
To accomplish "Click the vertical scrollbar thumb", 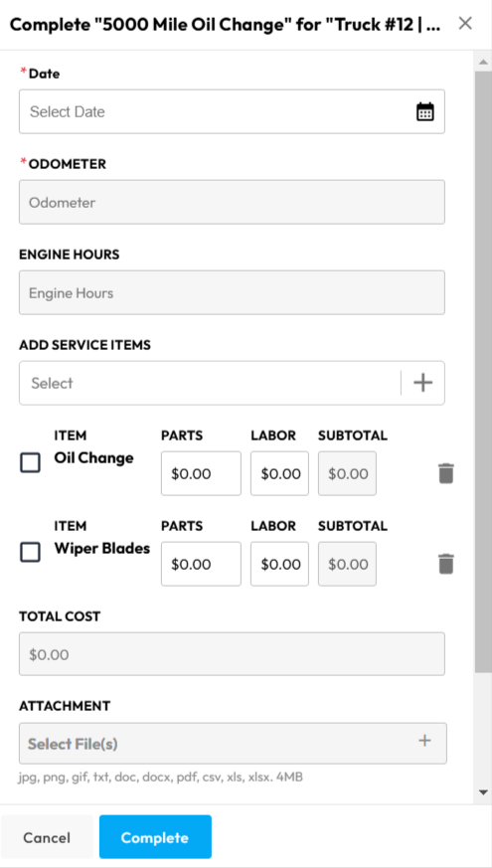I will click(x=483, y=372).
